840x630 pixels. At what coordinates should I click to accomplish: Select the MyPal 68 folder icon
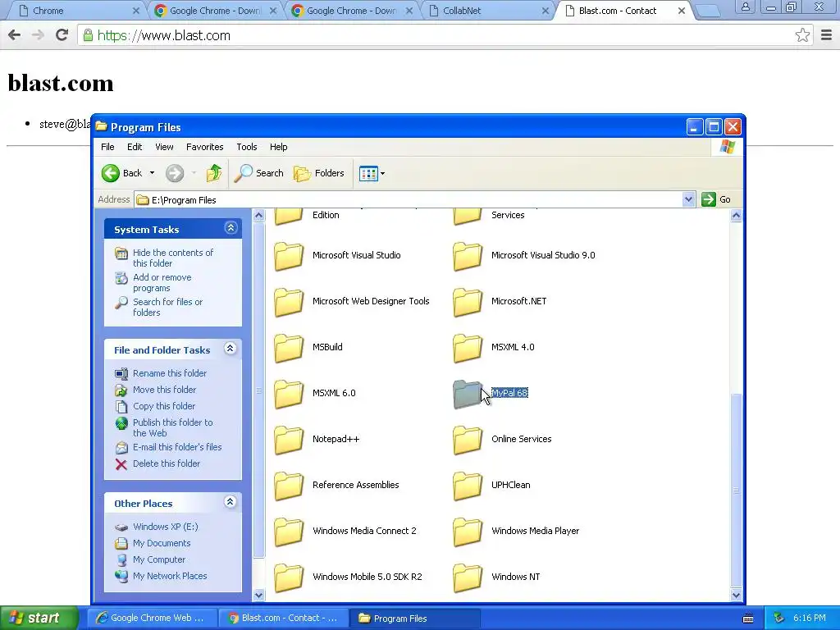click(x=467, y=393)
